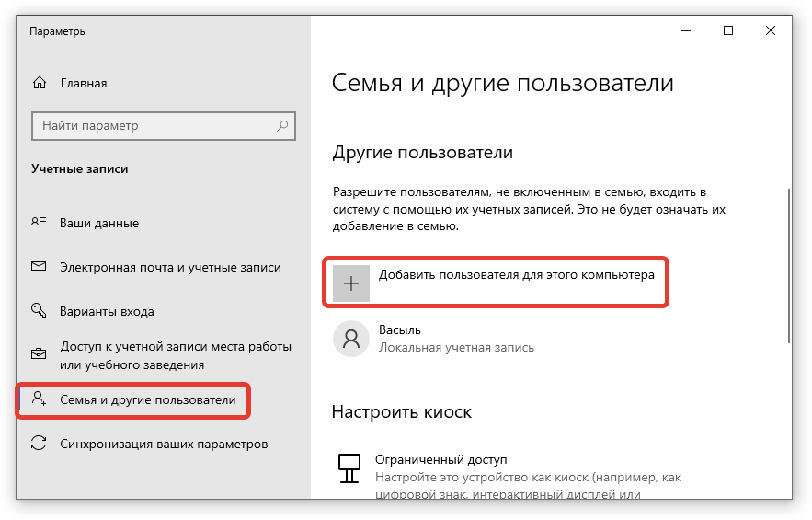Go to Варианты входа page
The height and width of the screenshot is (520, 812).
[107, 311]
